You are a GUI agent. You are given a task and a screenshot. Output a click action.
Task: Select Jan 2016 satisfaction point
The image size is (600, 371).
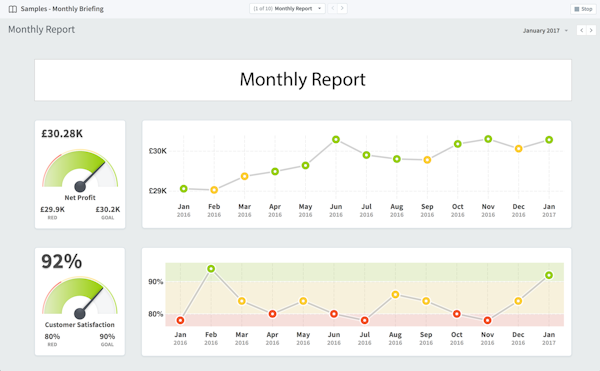point(180,320)
